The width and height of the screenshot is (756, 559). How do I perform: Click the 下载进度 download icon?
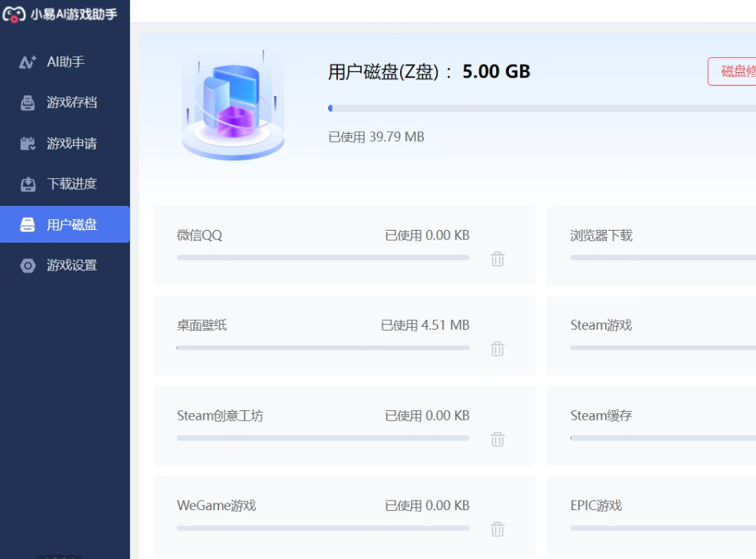click(28, 184)
